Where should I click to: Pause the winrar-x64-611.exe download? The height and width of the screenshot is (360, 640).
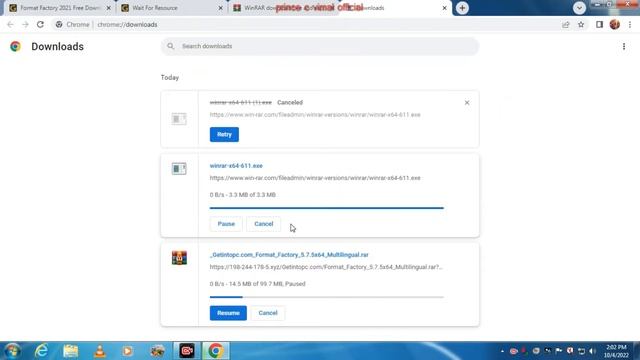click(226, 224)
